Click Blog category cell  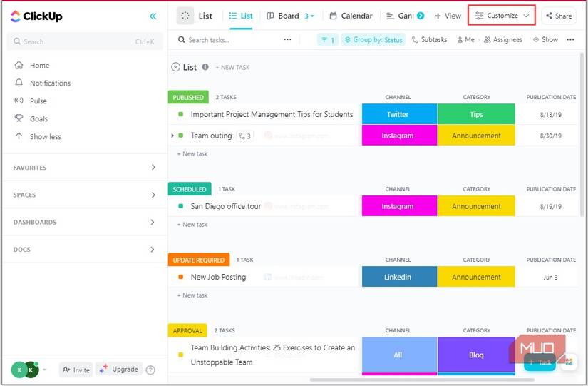coord(476,355)
